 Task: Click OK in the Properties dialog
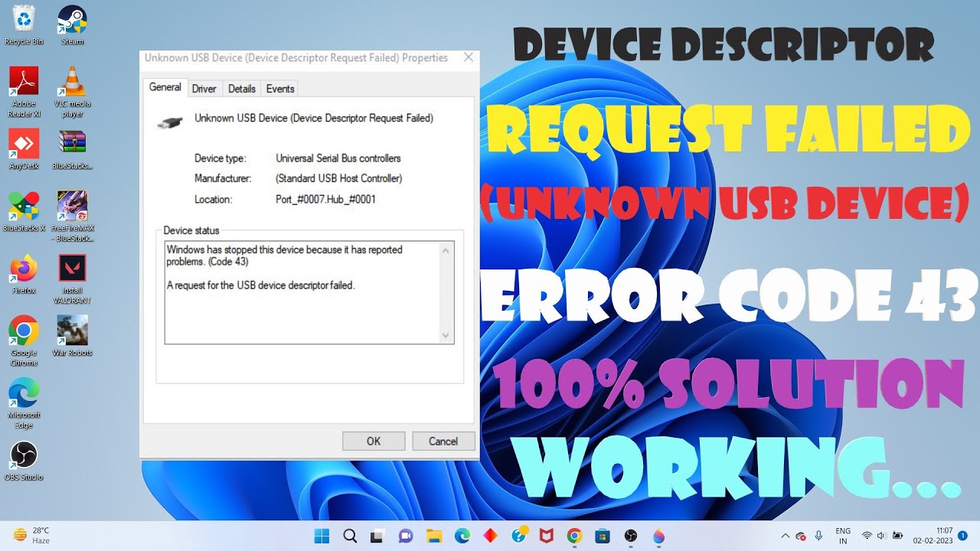374,441
